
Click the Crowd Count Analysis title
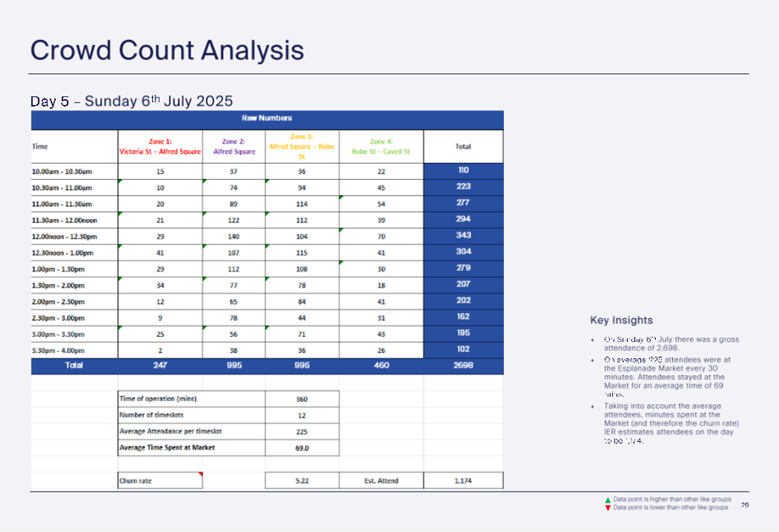pos(166,50)
